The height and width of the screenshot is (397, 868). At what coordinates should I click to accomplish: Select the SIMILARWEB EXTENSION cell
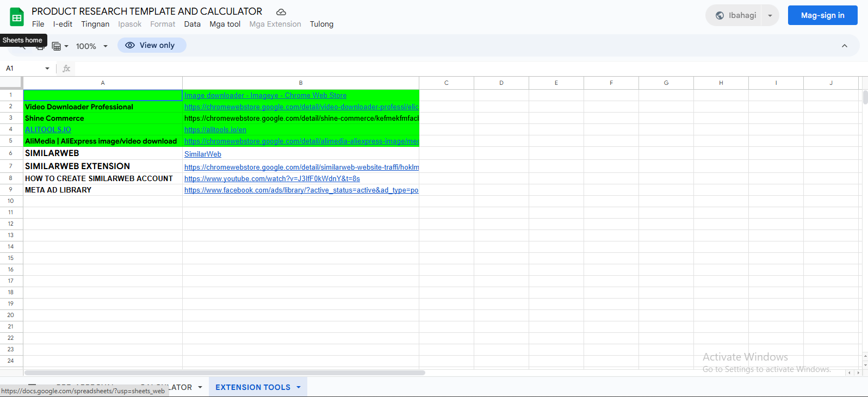coord(103,166)
